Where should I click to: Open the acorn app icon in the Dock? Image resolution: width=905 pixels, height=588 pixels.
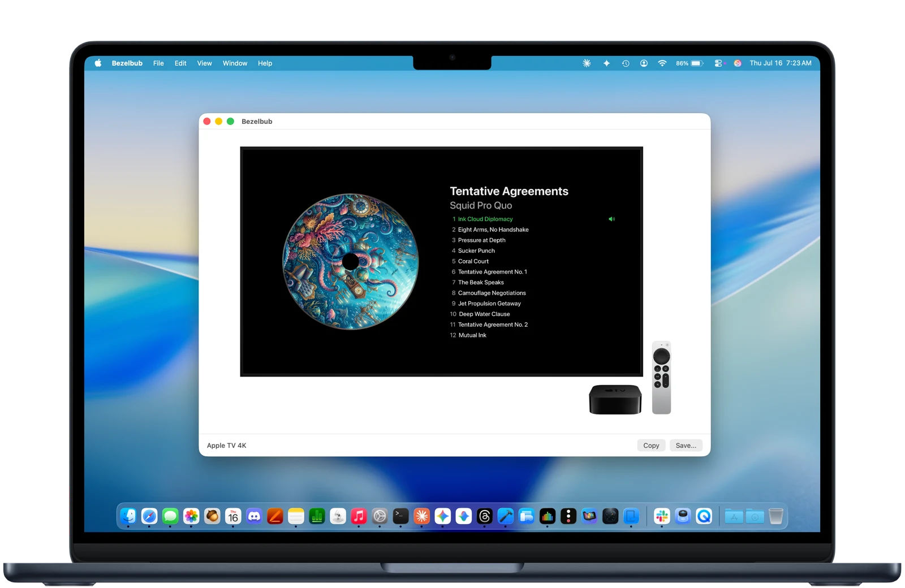pos(212,516)
